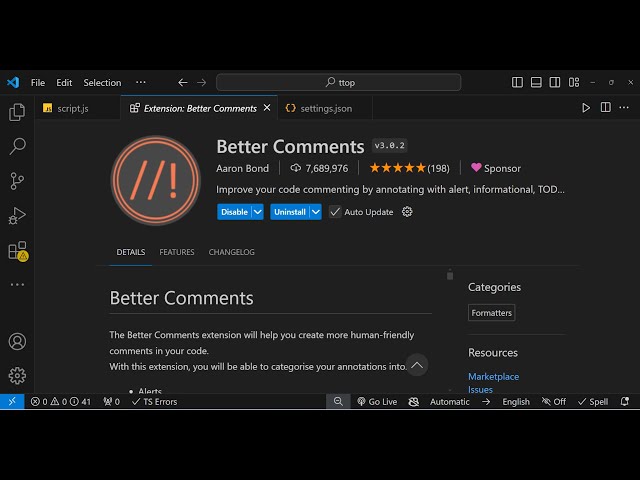Open the title bar menu overflow ellipsis
The height and width of the screenshot is (480, 640).
[x=140, y=82]
